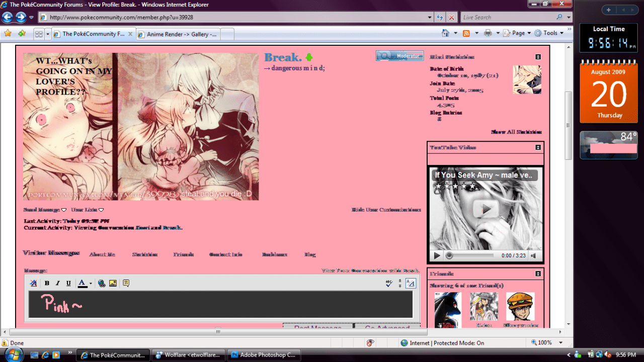Open the Visitor Messages profile tab
Viewport: 644px width, 362px height.
[51, 253]
